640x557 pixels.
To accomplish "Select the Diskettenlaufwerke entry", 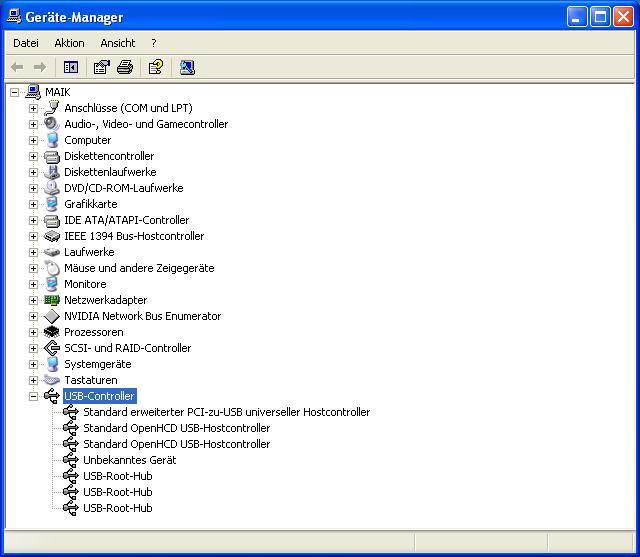I will click(x=110, y=172).
